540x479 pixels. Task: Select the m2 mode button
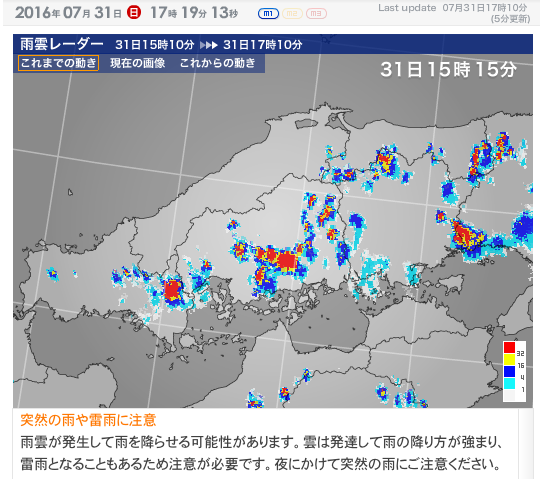292,13
